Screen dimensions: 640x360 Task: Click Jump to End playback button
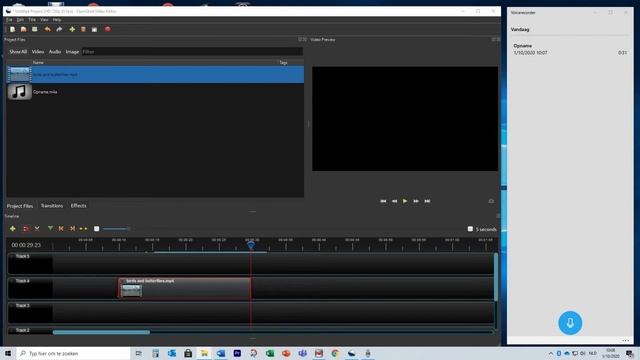pyautogui.click(x=427, y=201)
